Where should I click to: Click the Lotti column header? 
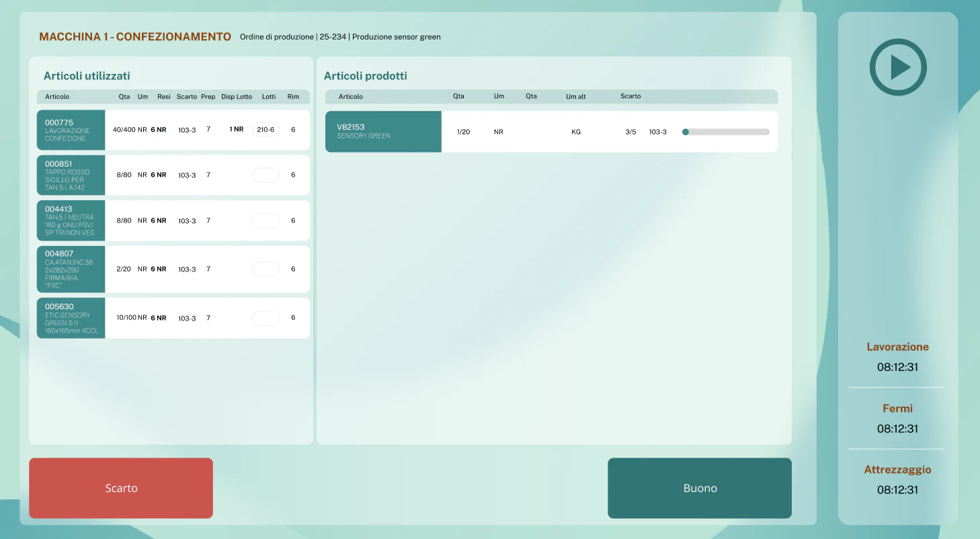coord(269,97)
